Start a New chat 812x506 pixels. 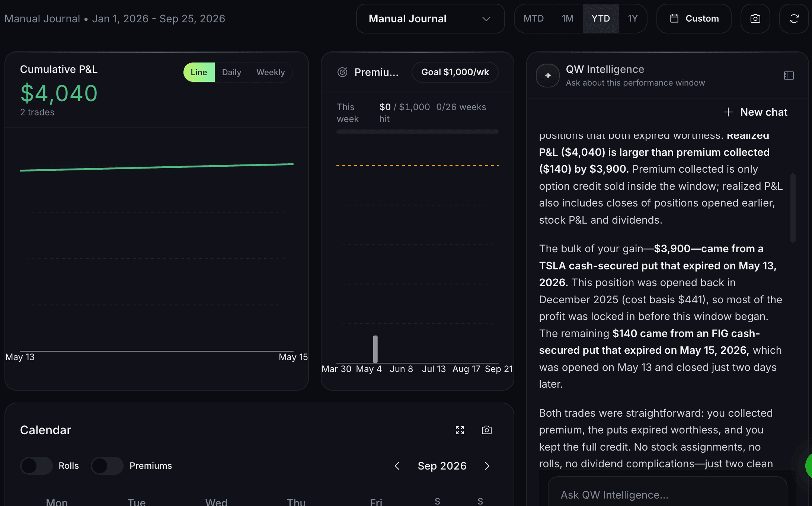point(755,112)
